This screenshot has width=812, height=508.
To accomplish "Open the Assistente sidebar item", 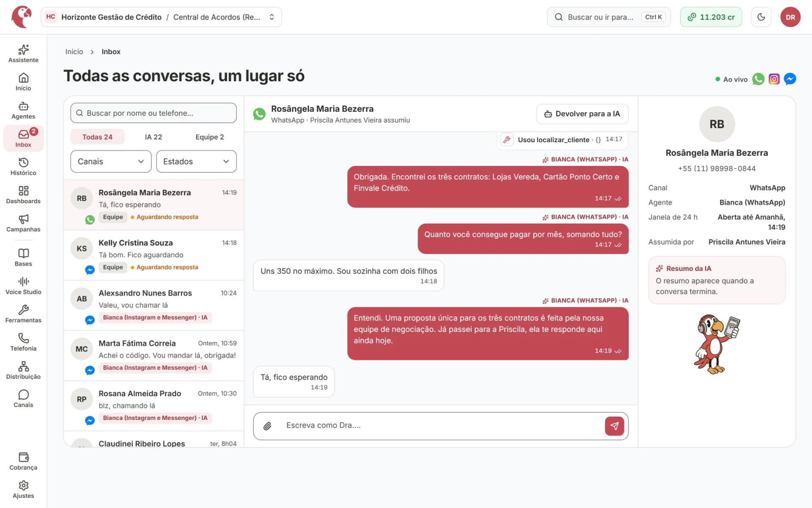I will point(23,54).
